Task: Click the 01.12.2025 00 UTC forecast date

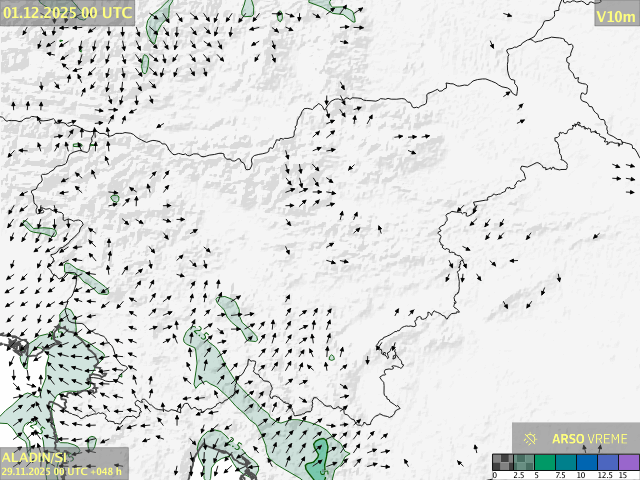Action: coord(67,12)
